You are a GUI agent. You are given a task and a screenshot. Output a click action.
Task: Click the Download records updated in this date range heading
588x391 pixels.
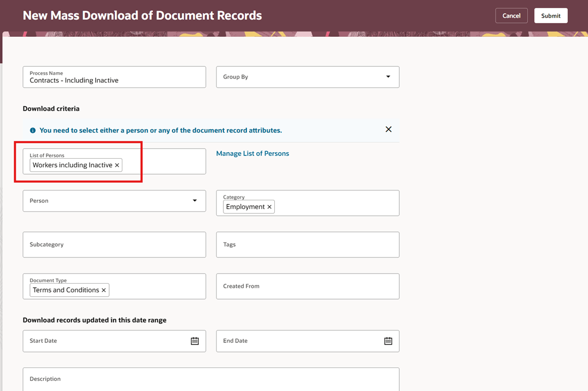click(x=95, y=320)
